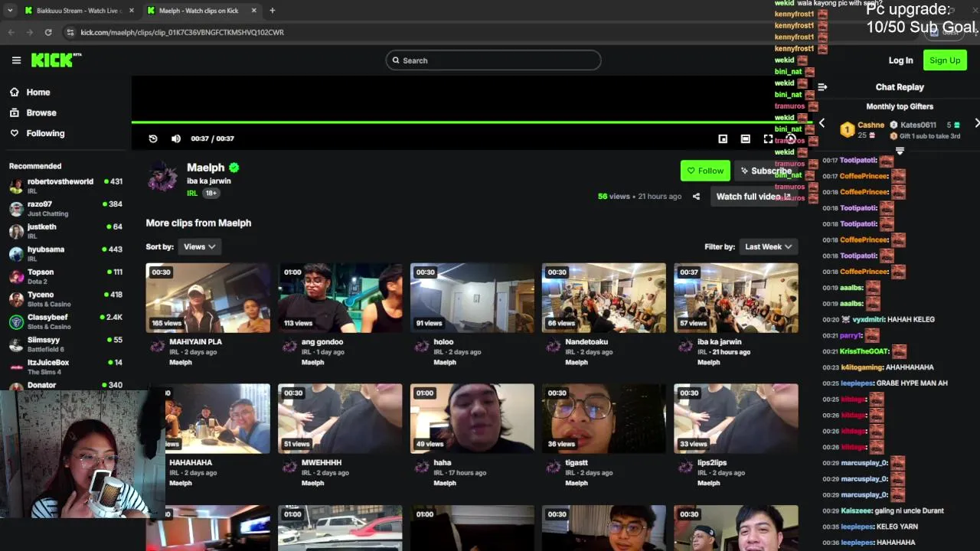Show next gifter with the right chevron

977,123
